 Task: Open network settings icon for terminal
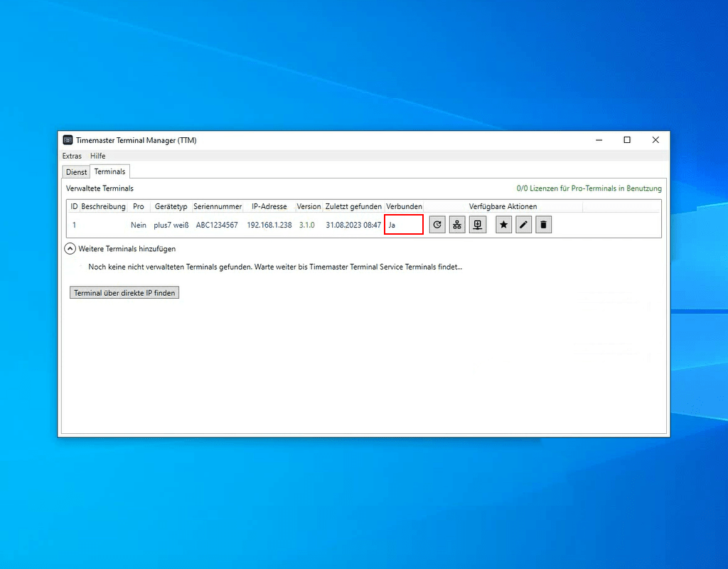coord(457,225)
